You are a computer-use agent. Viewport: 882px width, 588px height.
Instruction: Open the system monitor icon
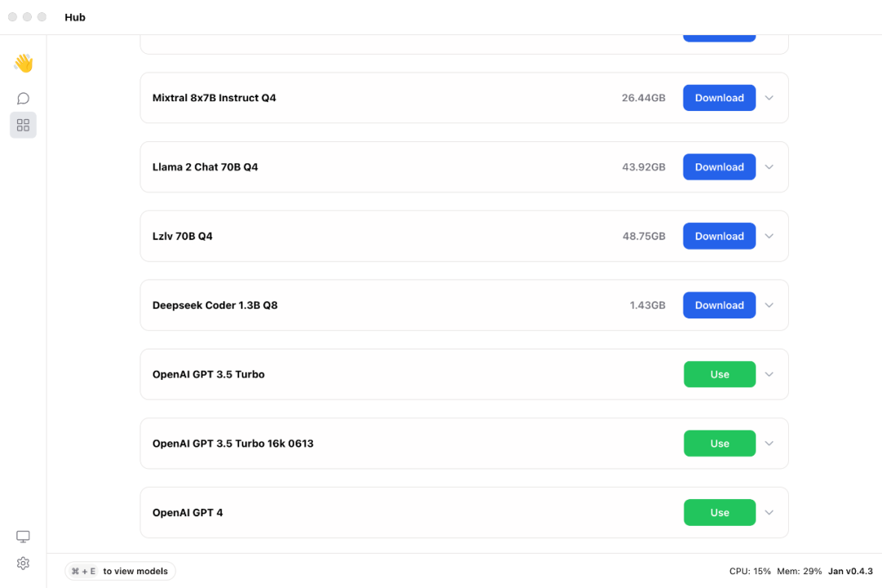tap(23, 537)
